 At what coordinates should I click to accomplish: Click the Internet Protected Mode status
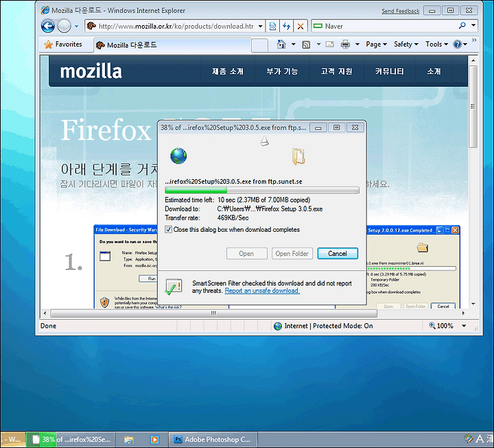[323, 326]
